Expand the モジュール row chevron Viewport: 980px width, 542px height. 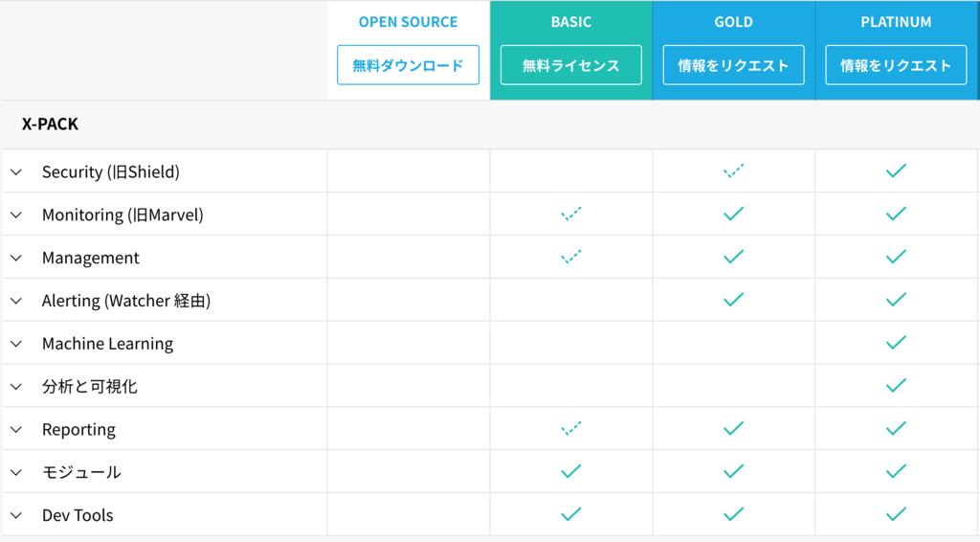tap(16, 473)
